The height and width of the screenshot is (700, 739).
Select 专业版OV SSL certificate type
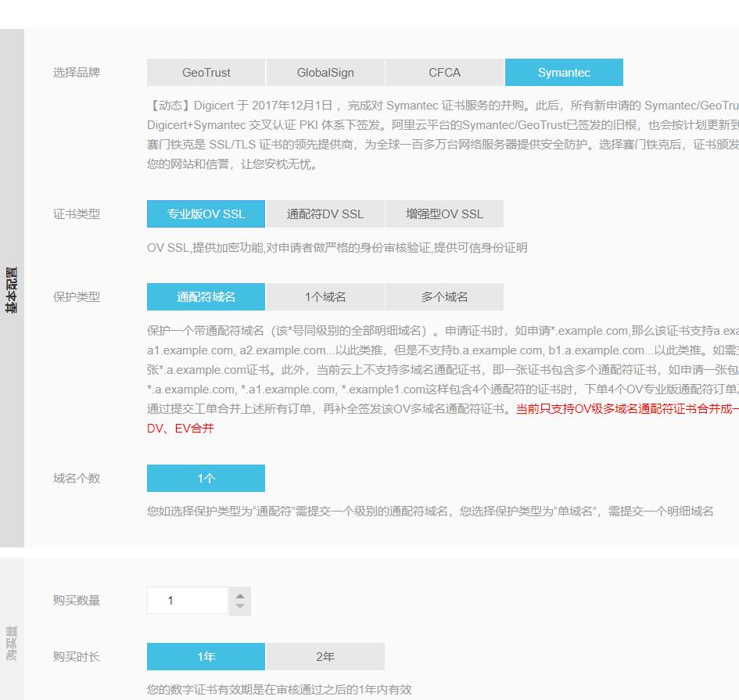click(205, 214)
